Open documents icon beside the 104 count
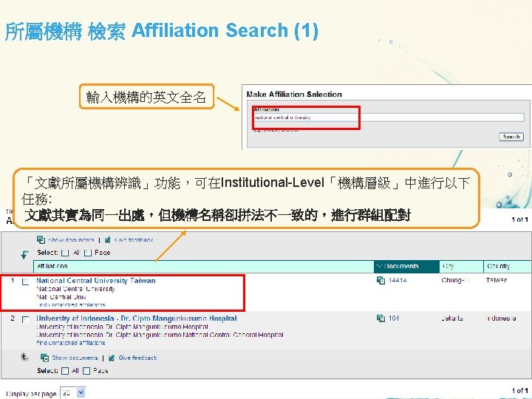This screenshot has height=399, width=532. (381, 318)
